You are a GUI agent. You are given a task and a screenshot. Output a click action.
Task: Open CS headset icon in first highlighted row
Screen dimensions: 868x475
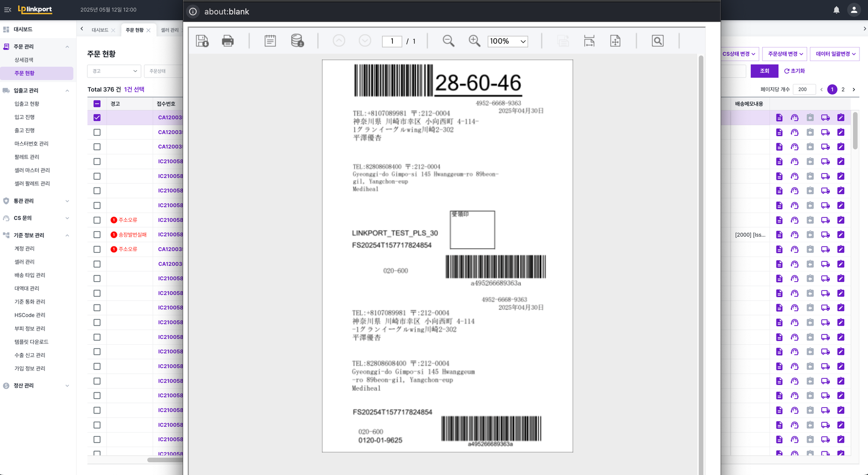[x=794, y=117]
